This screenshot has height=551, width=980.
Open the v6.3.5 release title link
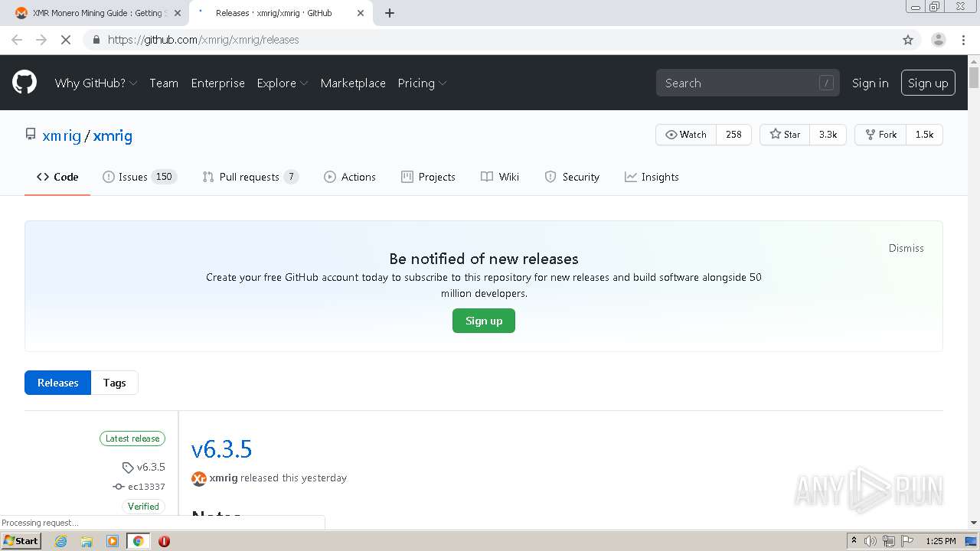(221, 448)
